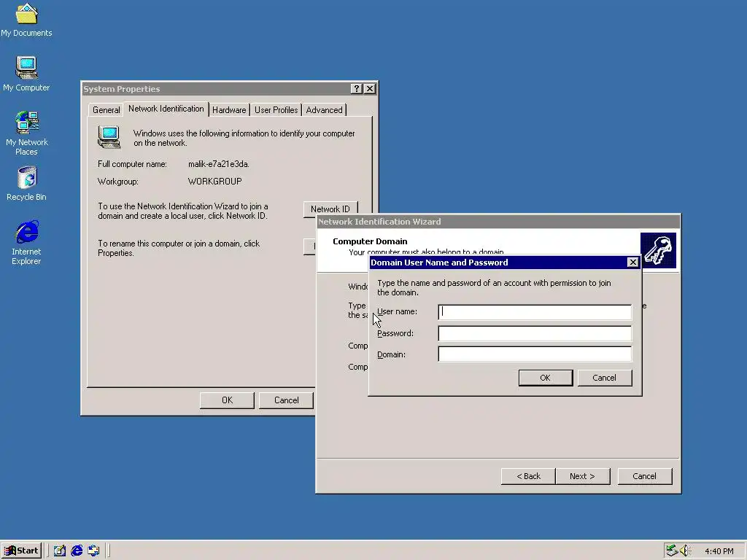Click the network tray icon
The width and height of the screenshot is (747, 560).
[672, 551]
